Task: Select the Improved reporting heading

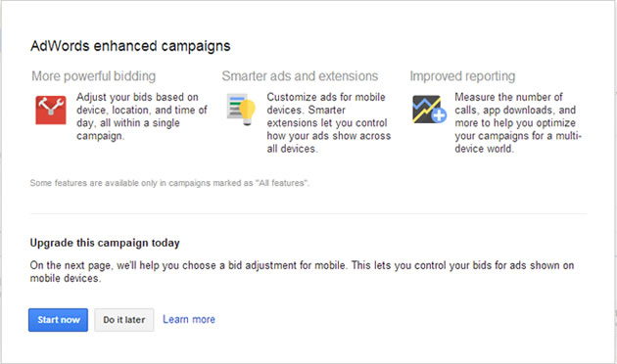Action: tap(462, 76)
